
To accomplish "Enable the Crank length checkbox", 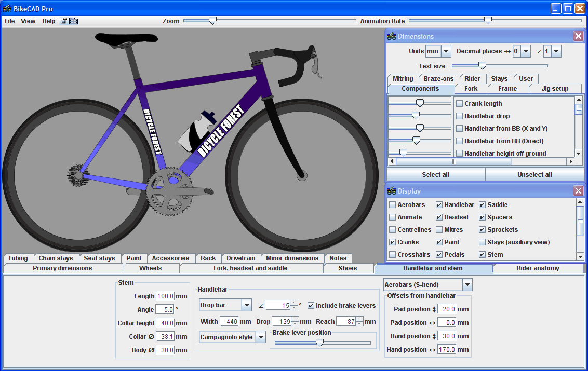I will [x=459, y=104].
